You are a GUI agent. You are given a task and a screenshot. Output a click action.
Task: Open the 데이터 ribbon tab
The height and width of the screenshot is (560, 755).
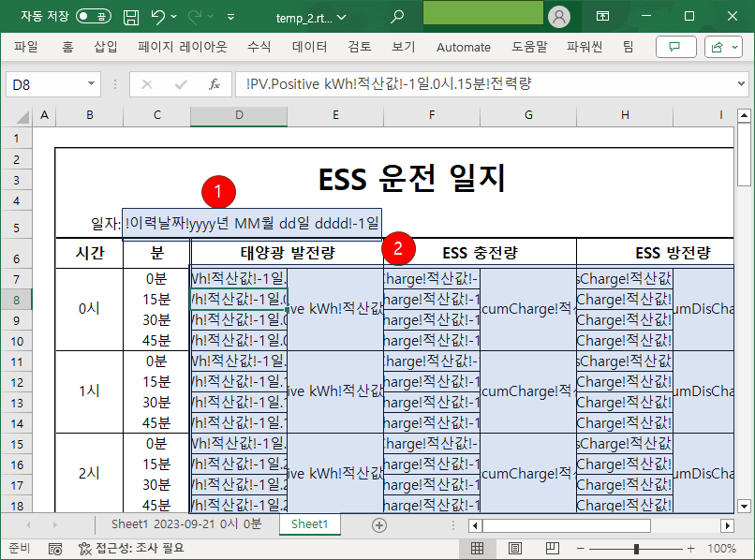point(310,47)
